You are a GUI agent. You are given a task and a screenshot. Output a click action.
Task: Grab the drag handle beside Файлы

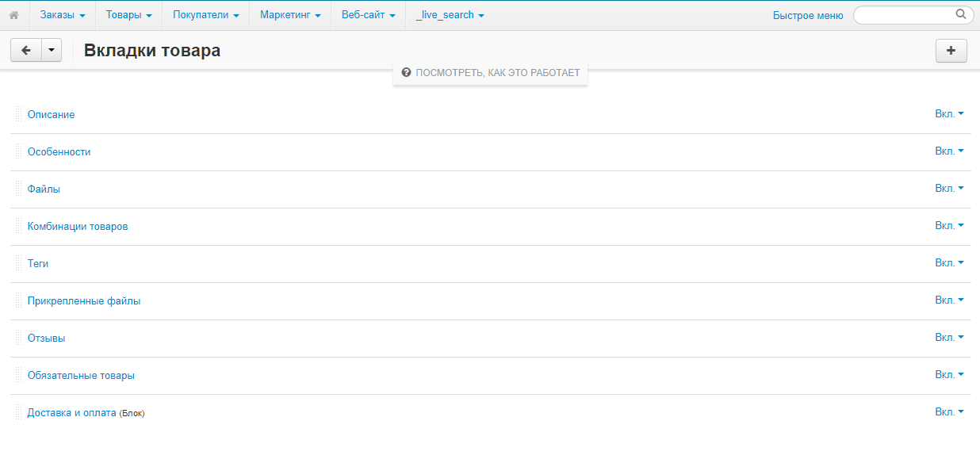tap(19, 189)
